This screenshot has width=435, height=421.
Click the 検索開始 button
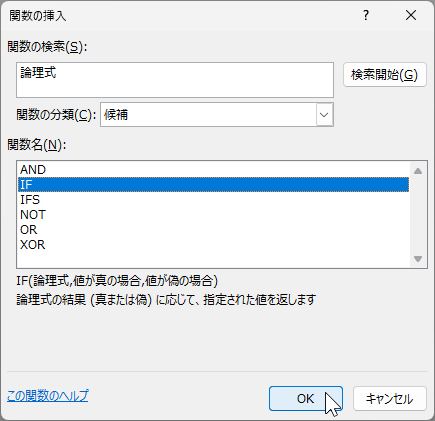tap(385, 75)
